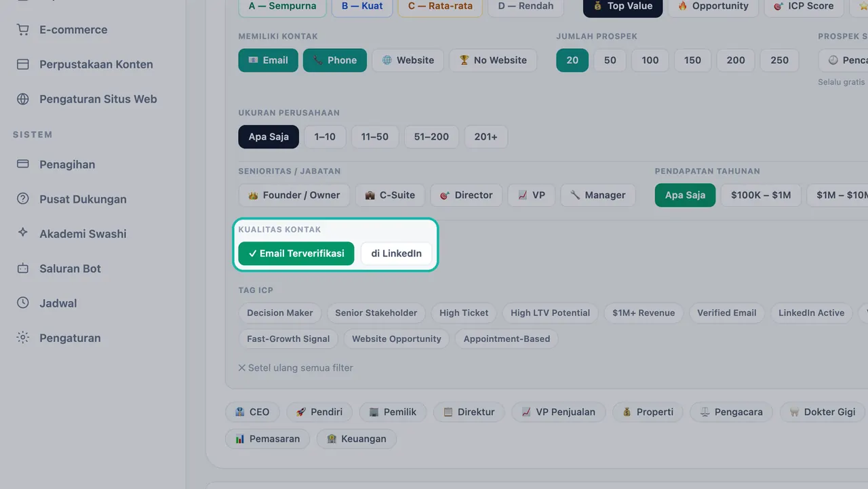Click the Pengaturan gear icon
The width and height of the screenshot is (868, 489).
23,338
